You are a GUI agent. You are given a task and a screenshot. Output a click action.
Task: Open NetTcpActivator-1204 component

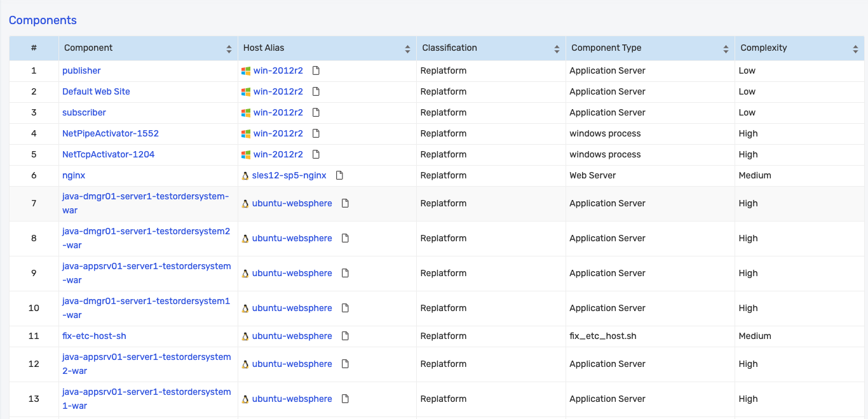click(108, 154)
